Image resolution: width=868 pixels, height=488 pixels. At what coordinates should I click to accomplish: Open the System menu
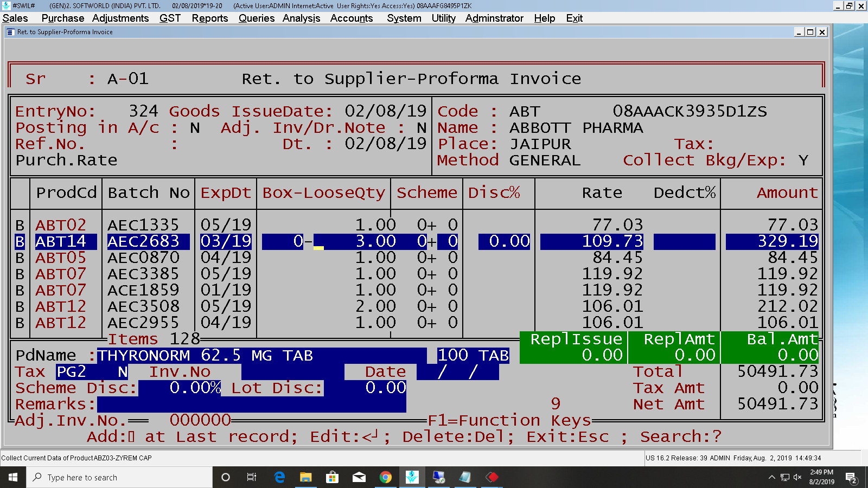pos(404,18)
